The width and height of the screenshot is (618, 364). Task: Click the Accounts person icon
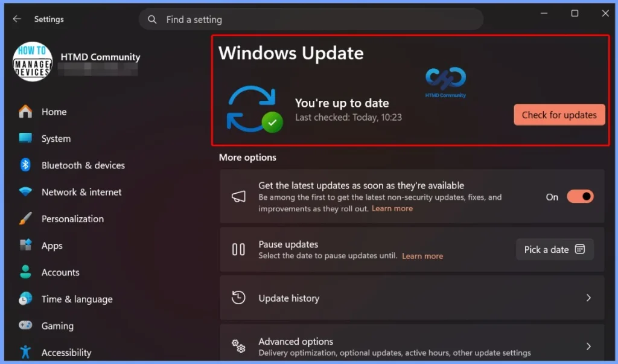[25, 272]
